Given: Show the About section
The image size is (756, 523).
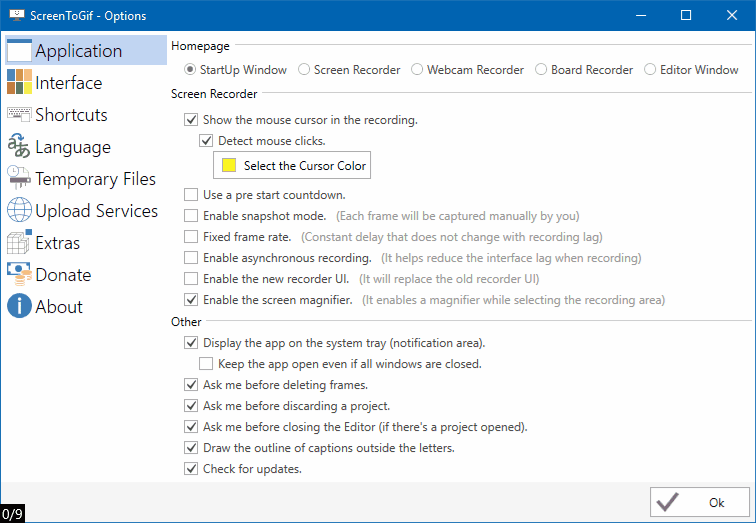Looking at the screenshot, I should click(x=86, y=307).
